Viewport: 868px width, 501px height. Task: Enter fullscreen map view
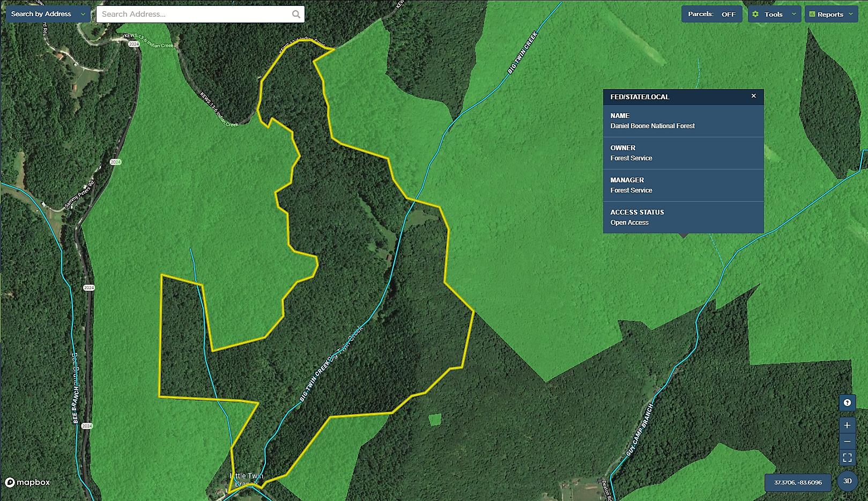[847, 458]
